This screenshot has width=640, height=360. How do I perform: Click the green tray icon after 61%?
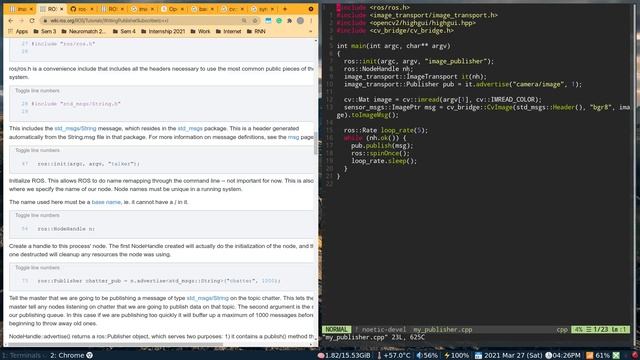coord(616,356)
